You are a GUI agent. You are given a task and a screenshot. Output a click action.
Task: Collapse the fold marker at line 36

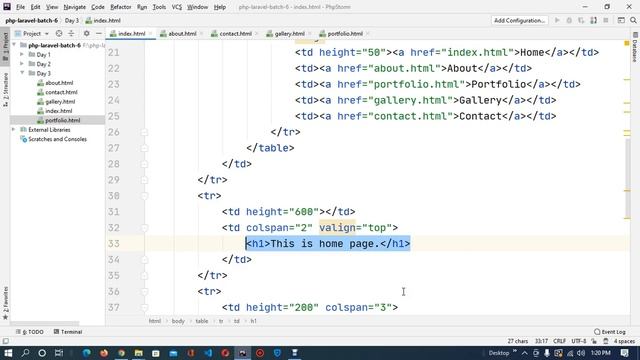144,291
